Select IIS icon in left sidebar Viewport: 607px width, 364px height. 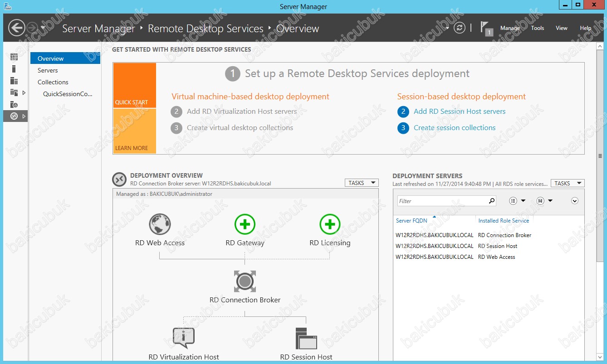pyautogui.click(x=14, y=104)
